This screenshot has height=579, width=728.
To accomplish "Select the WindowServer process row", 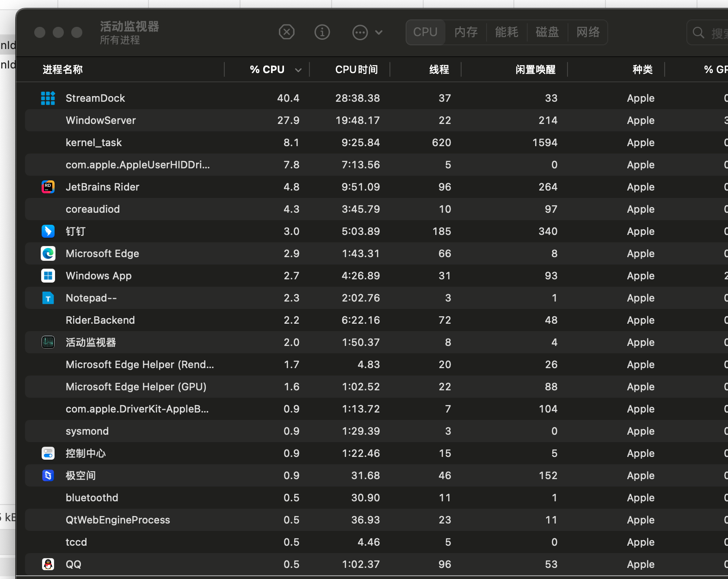I will [x=376, y=120].
